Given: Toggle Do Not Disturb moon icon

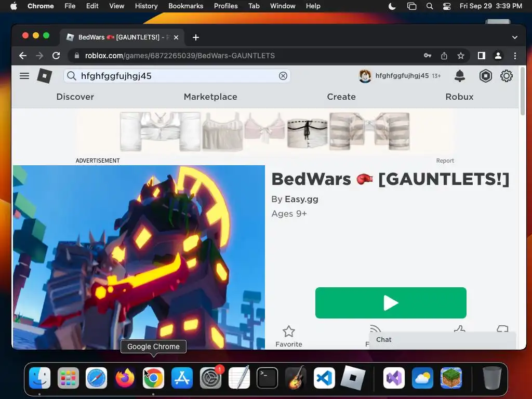Looking at the screenshot, I should pyautogui.click(x=392, y=6).
